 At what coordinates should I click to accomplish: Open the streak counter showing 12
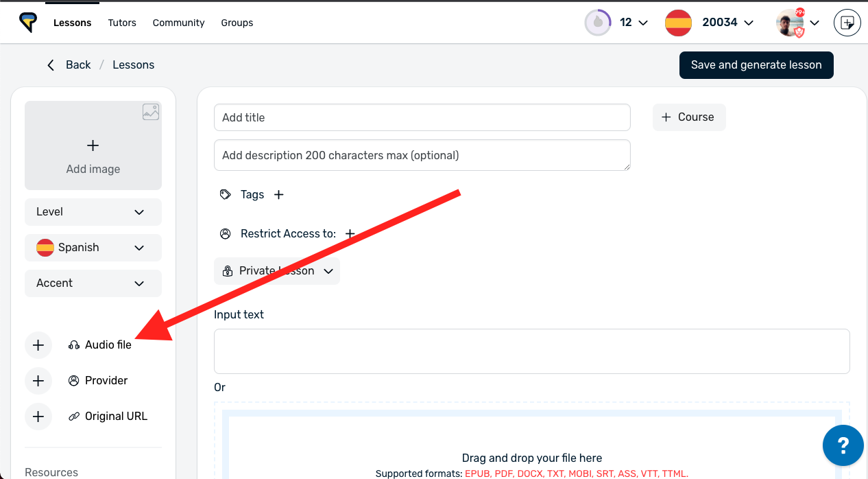coord(616,23)
